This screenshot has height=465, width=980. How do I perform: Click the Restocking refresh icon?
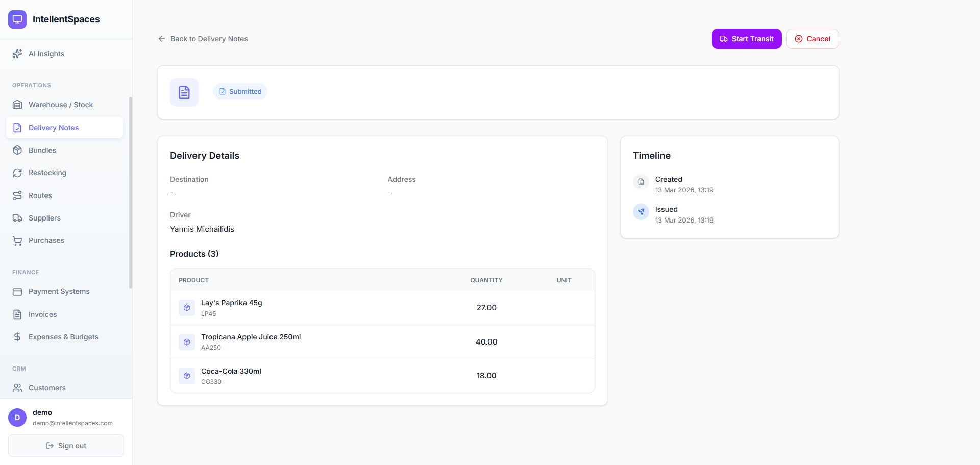[17, 173]
